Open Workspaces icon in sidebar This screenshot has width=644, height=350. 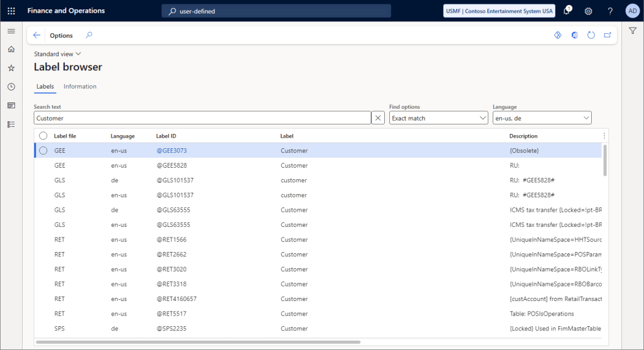click(11, 106)
